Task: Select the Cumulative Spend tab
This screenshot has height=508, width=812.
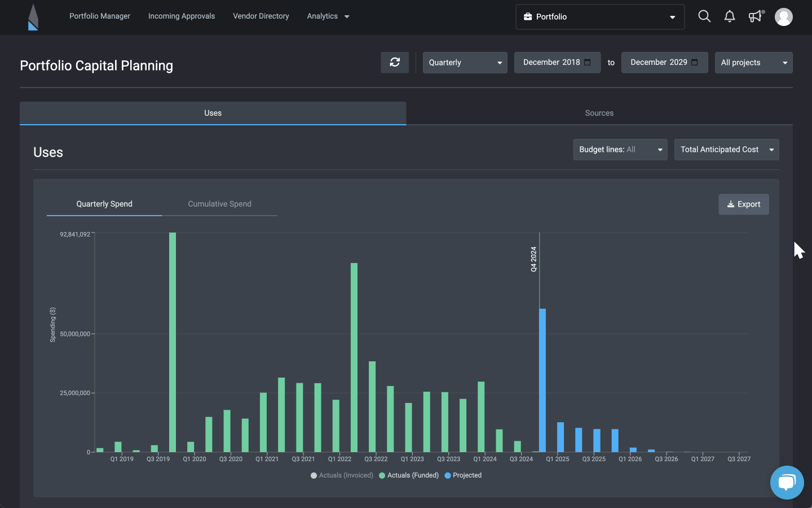Action: tap(220, 204)
